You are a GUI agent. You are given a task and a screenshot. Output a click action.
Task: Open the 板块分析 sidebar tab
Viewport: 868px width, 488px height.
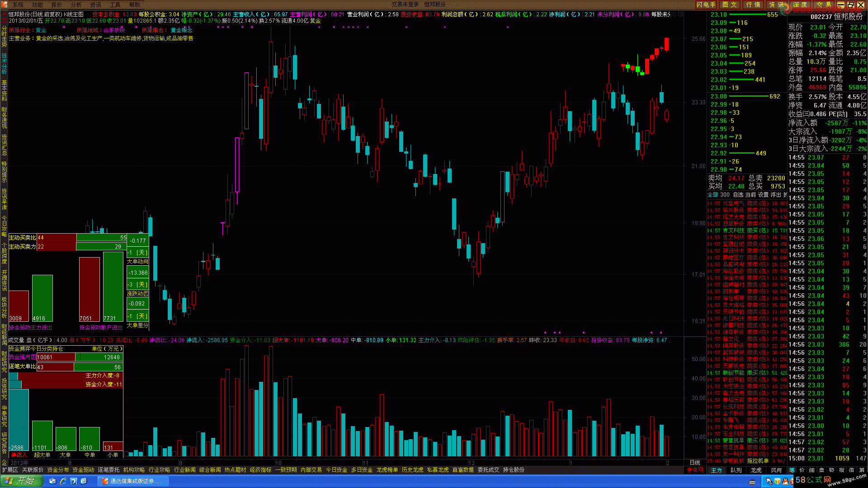pyautogui.click(x=4, y=307)
